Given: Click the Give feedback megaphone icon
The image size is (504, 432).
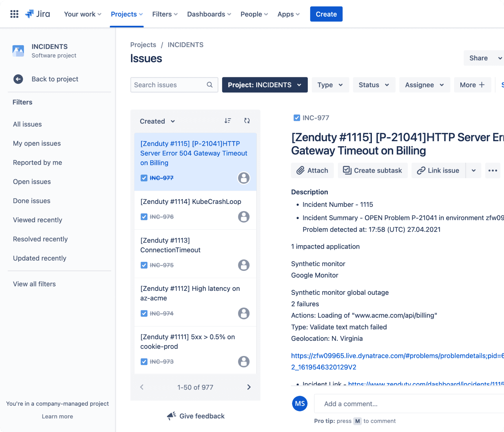Looking at the screenshot, I should (171, 416).
